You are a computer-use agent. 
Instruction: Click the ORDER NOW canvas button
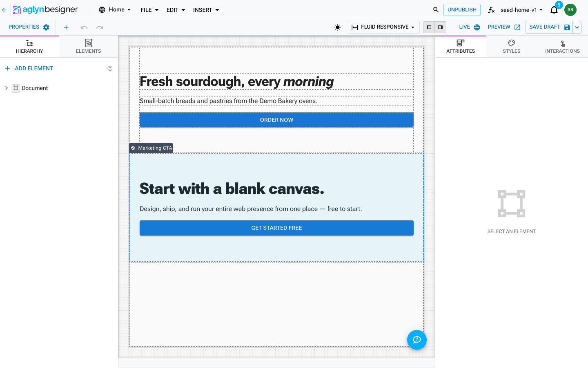[276, 120]
